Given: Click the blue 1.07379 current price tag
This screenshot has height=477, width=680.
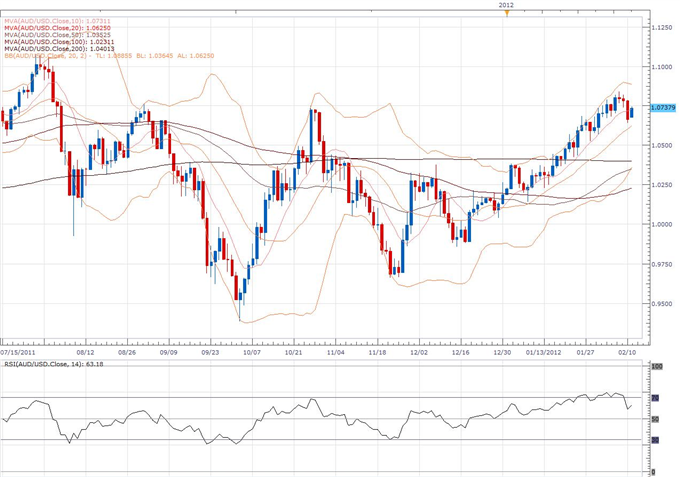Looking at the screenshot, I should [660, 107].
